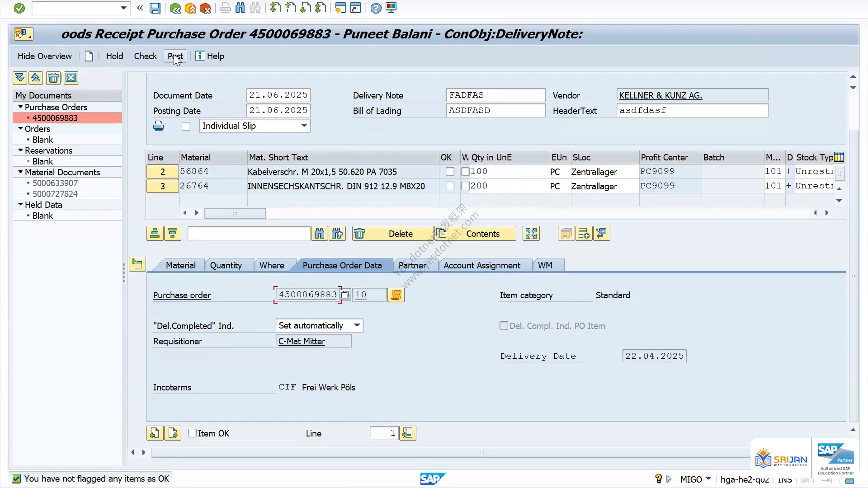Viewport: 868px width, 488px height.
Task: Click the Delete button
Action: [393, 234]
